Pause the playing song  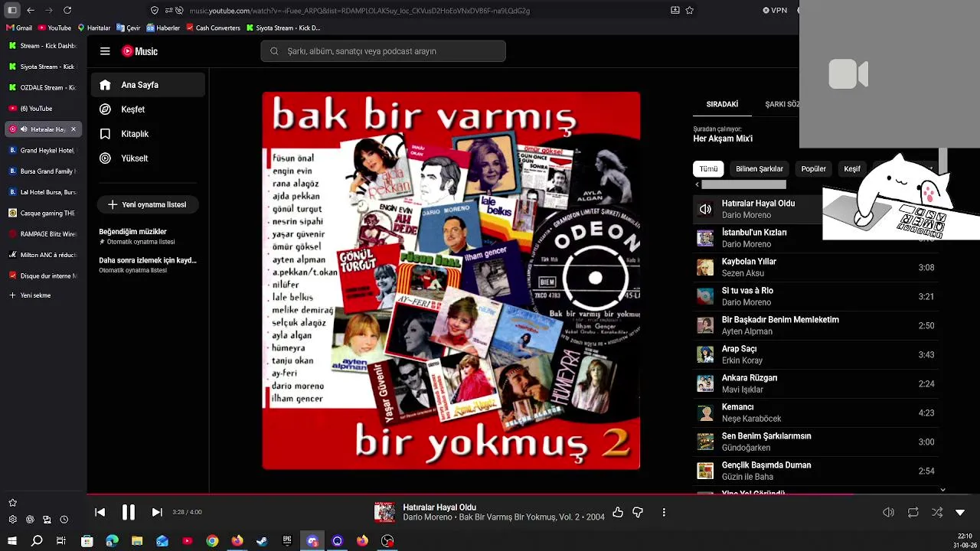click(129, 512)
